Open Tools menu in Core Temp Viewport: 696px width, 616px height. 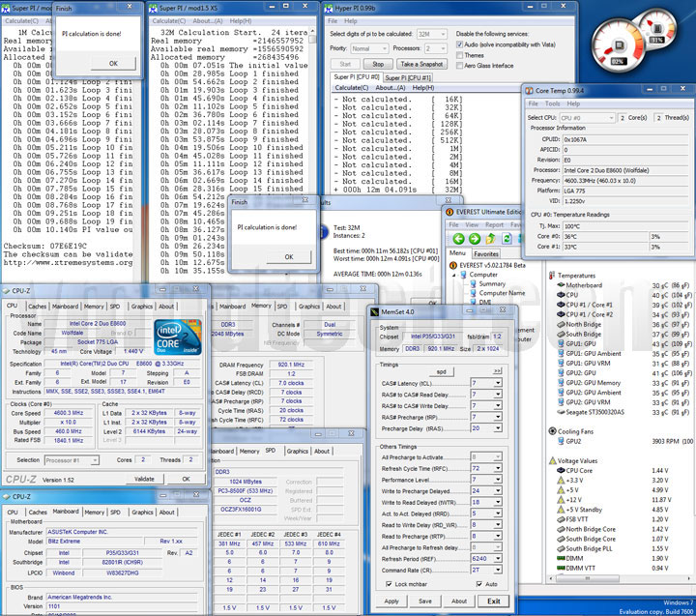(552, 103)
